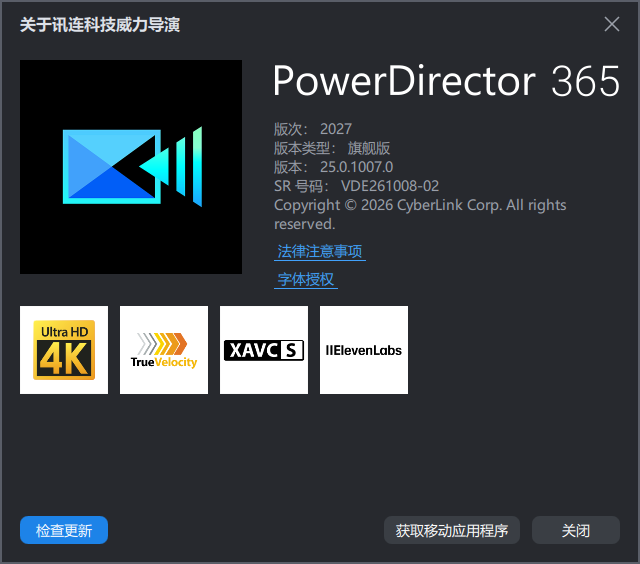Click the Copyright 2026 CyberLink text
Viewport: 640px width, 564px height.
(x=420, y=214)
